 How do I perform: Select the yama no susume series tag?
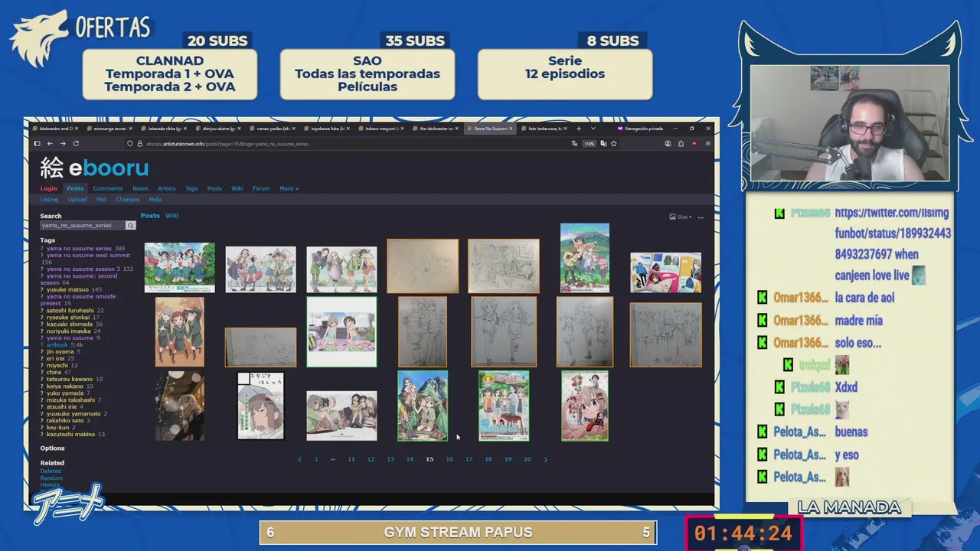pos(79,249)
